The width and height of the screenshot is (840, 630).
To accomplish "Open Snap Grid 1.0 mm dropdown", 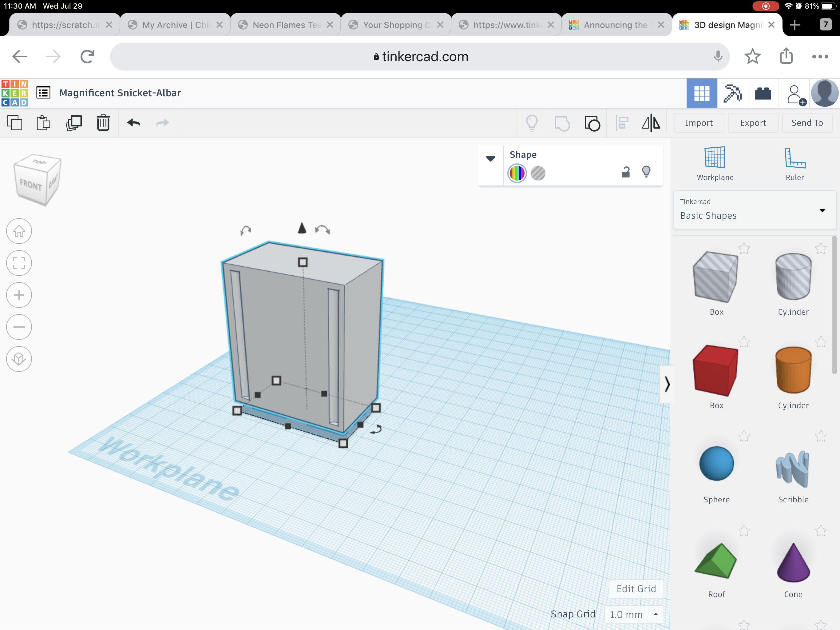I will [634, 614].
